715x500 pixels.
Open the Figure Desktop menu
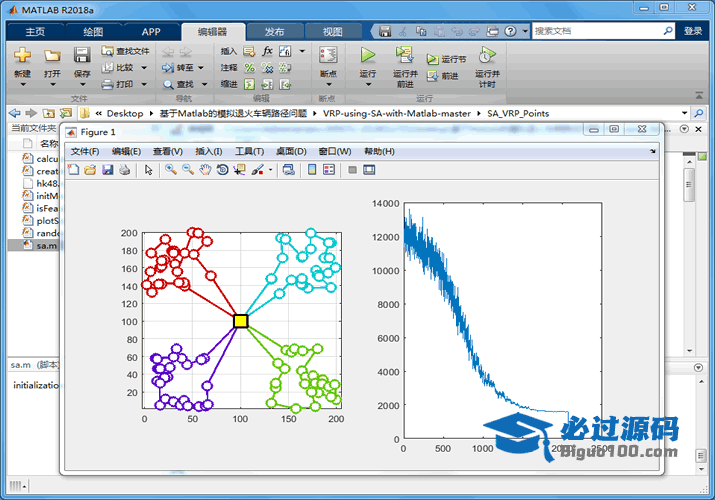tap(291, 151)
